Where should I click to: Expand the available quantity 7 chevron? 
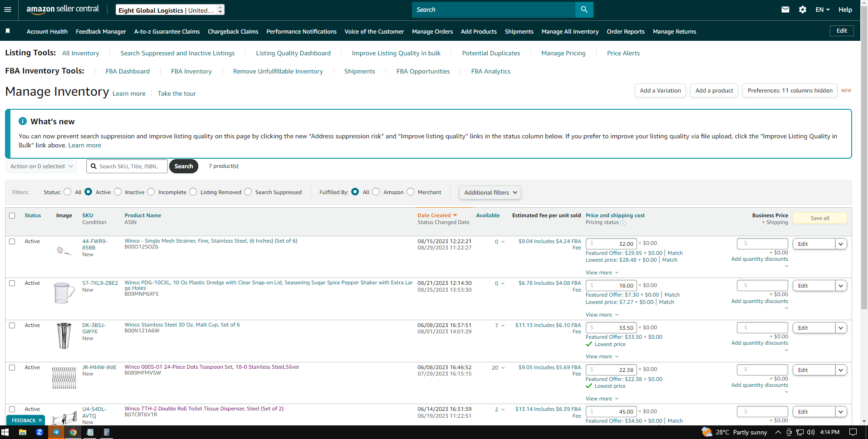[x=503, y=326]
